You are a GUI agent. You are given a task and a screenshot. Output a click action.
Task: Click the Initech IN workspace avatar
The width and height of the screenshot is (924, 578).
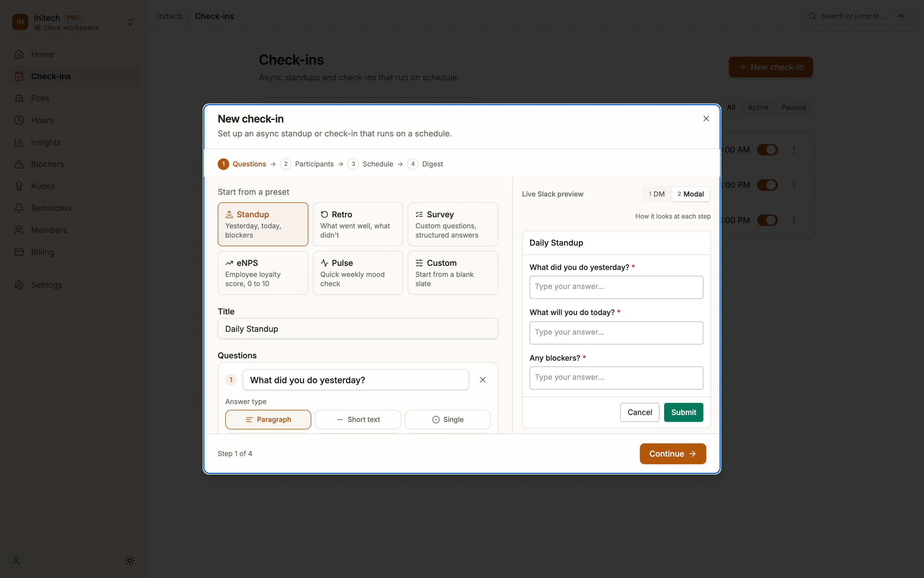pyautogui.click(x=20, y=22)
